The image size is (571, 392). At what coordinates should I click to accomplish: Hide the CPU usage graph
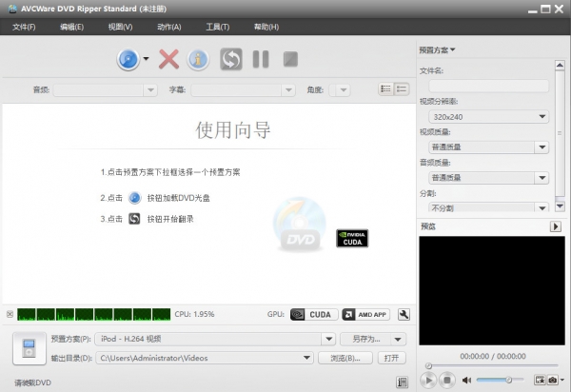(x=10, y=314)
